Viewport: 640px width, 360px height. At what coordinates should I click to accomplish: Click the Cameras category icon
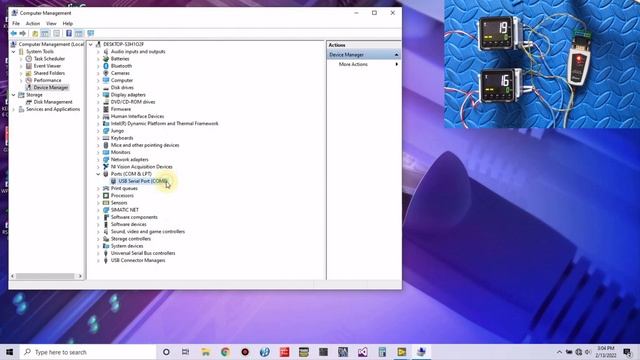106,73
